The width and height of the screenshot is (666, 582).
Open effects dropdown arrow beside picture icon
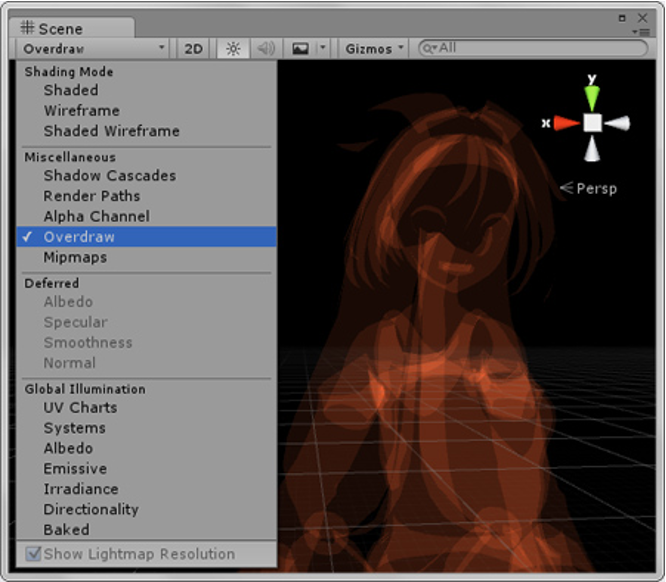[323, 48]
